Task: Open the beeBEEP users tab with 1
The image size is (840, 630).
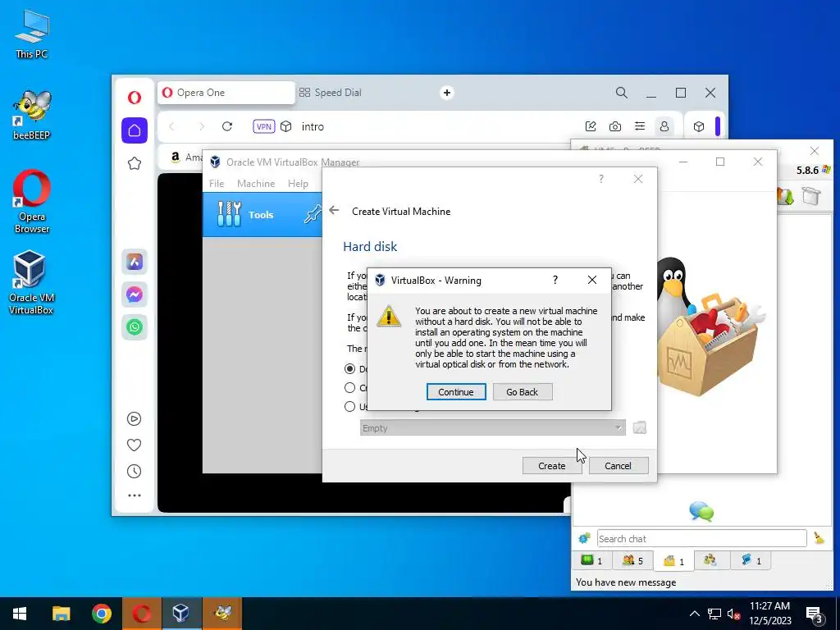Action: (592, 560)
